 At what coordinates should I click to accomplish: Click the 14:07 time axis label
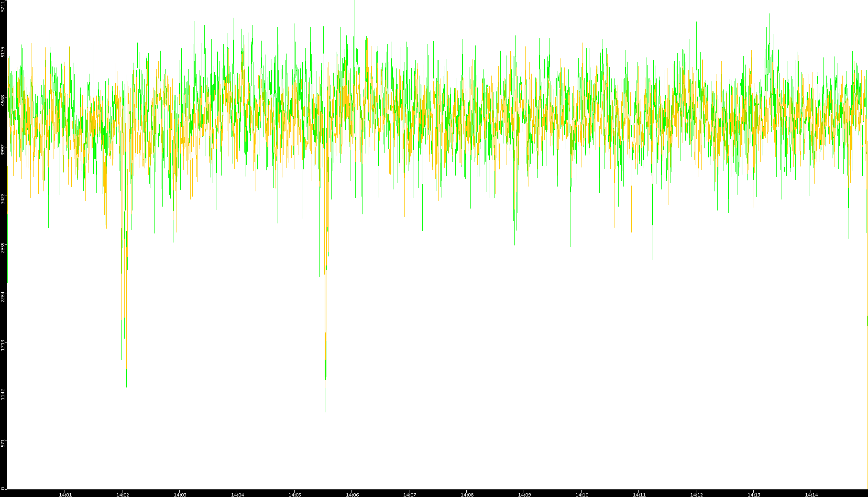[x=409, y=495]
